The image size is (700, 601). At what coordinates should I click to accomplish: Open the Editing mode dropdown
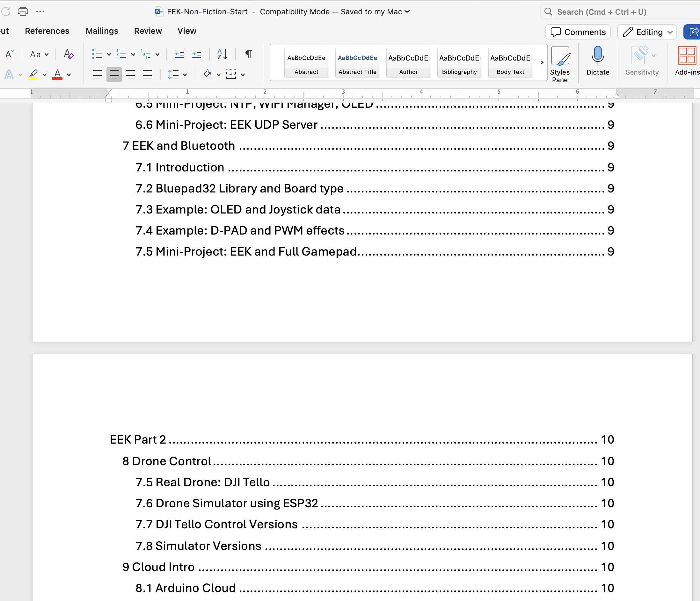click(647, 32)
